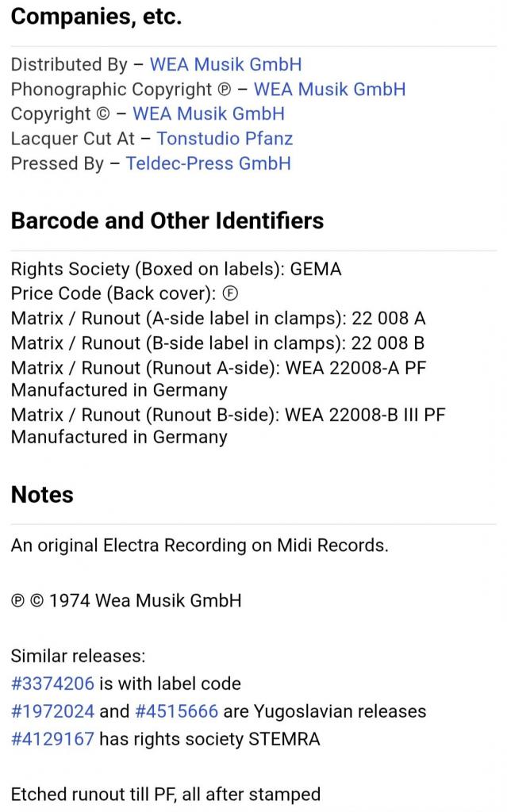Click the Electra Recording on Midi Records note
This screenshot has height=812, width=507.
(x=199, y=545)
